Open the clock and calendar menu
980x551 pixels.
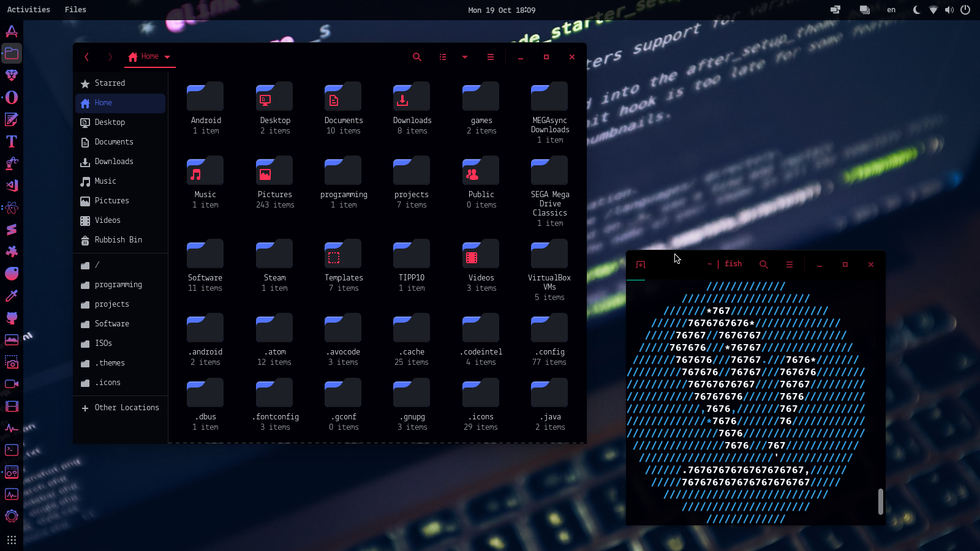[x=502, y=10]
